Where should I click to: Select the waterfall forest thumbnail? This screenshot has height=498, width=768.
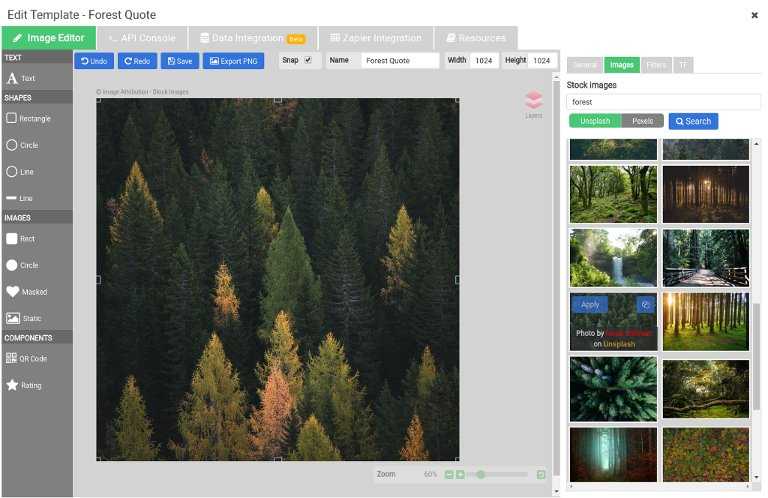pyautogui.click(x=613, y=258)
